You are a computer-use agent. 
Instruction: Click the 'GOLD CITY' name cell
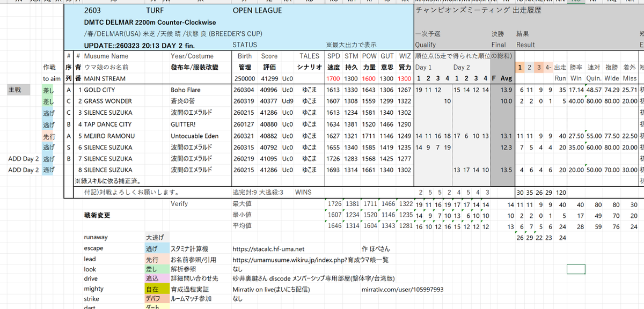click(99, 90)
